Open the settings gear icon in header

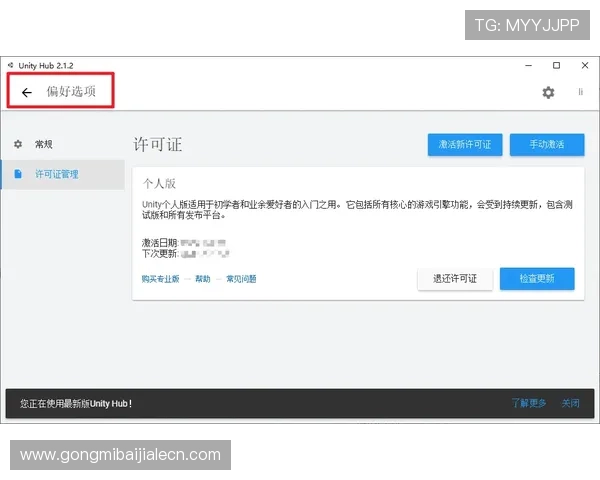point(548,92)
